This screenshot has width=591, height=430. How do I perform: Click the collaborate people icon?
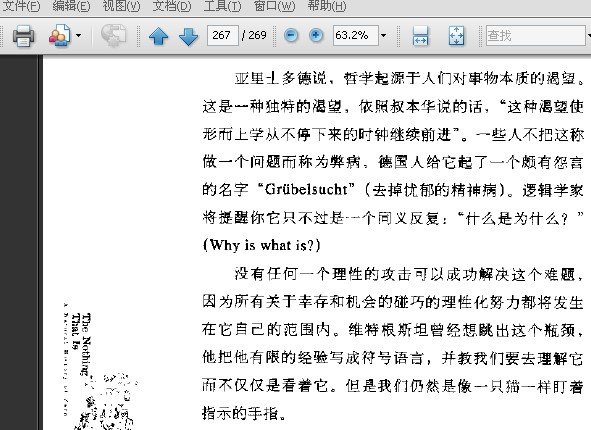click(60, 36)
